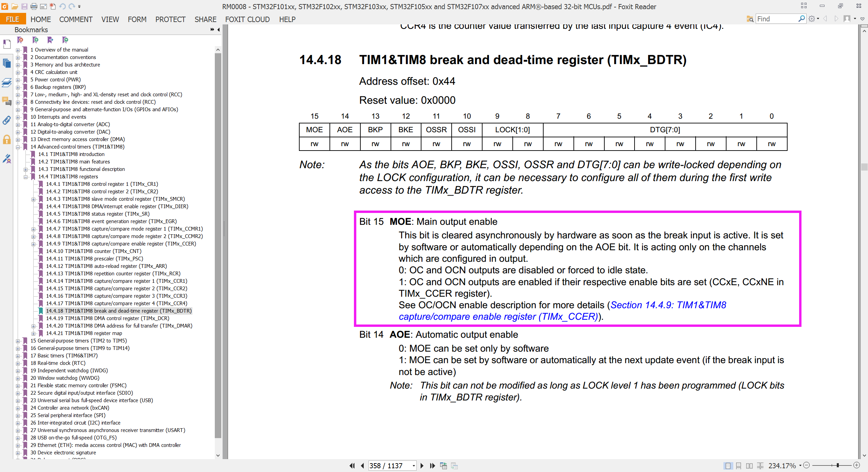This screenshot has height=472, width=868.
Task: Open the HELP tab
Action: pyautogui.click(x=287, y=19)
